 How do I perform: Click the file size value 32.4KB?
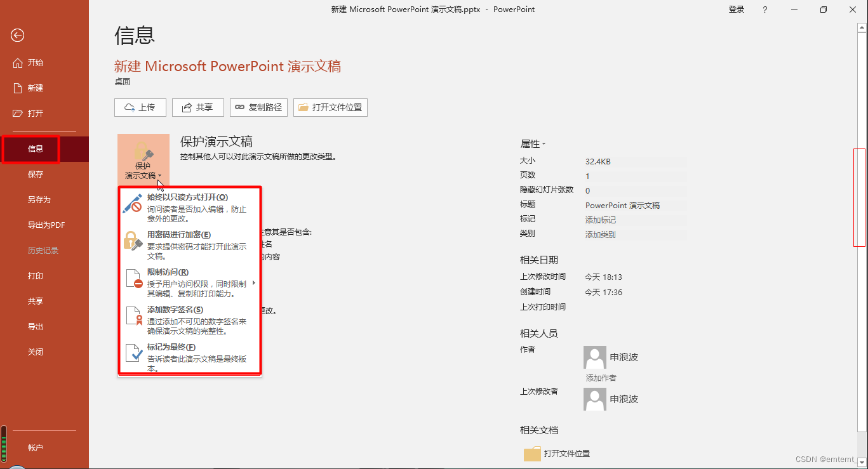(x=598, y=161)
